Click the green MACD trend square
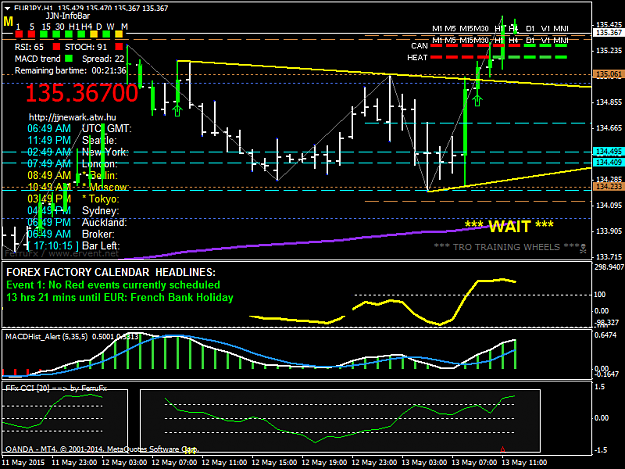 pos(69,59)
